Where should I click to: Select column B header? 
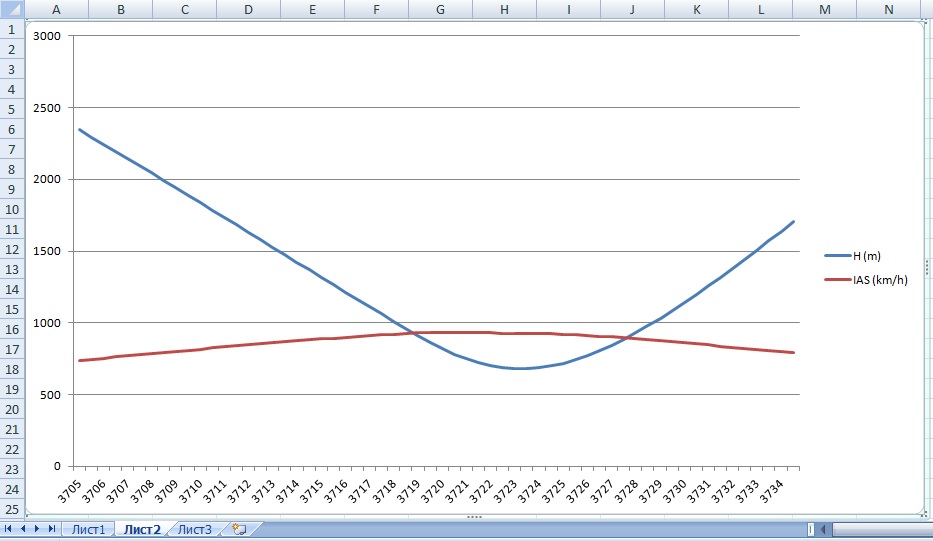tap(120, 10)
